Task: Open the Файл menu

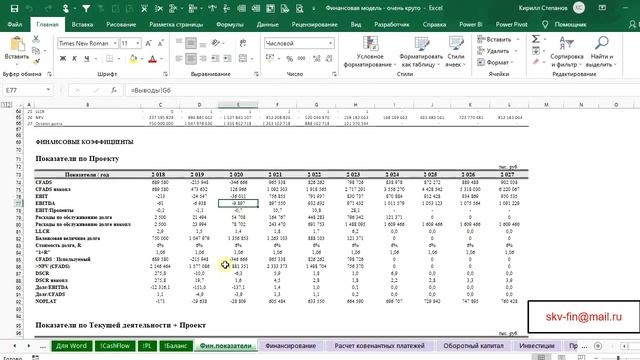Action: click(15, 24)
